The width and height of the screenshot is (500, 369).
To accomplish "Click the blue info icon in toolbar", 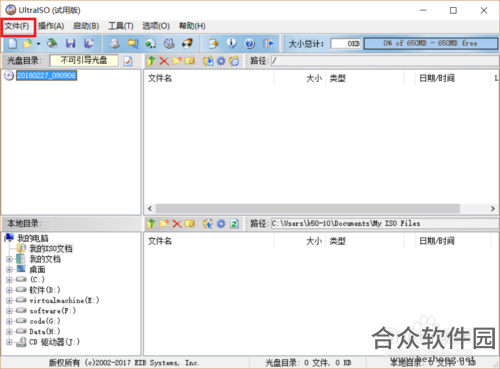I will coord(232,43).
